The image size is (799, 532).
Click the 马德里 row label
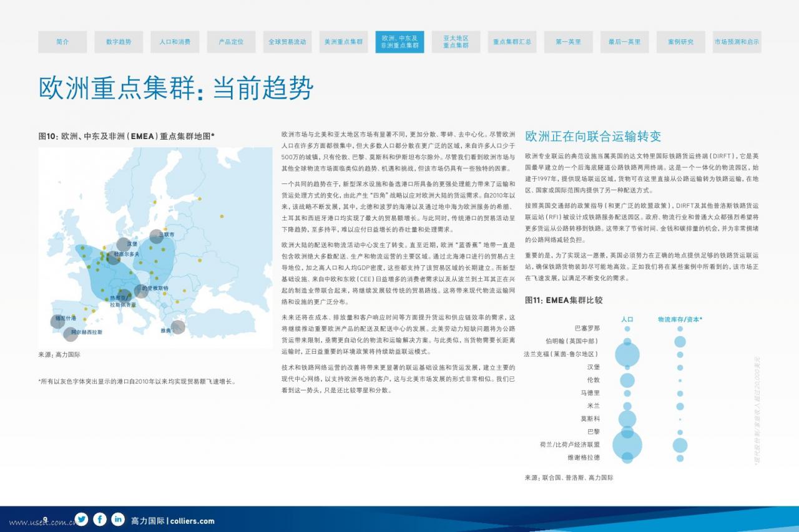(591, 393)
